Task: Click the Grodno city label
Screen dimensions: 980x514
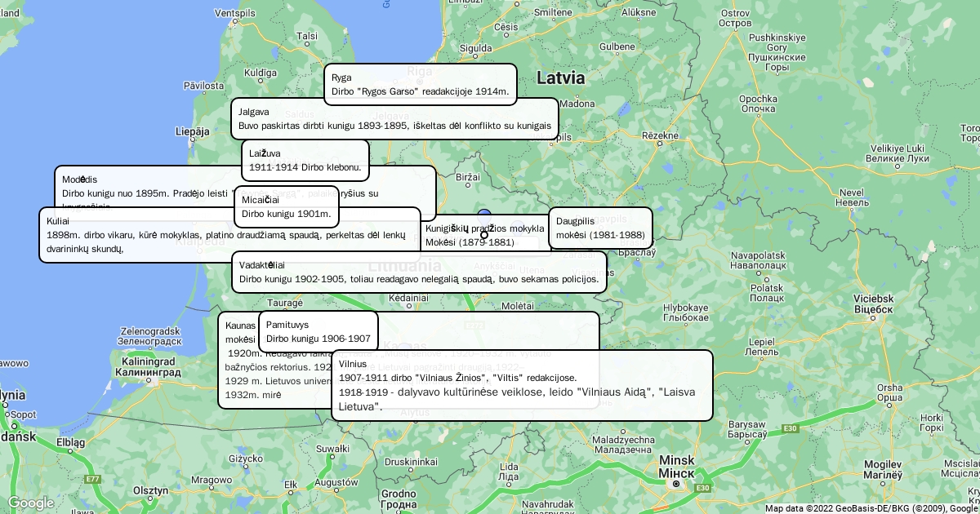Action: pos(399,498)
